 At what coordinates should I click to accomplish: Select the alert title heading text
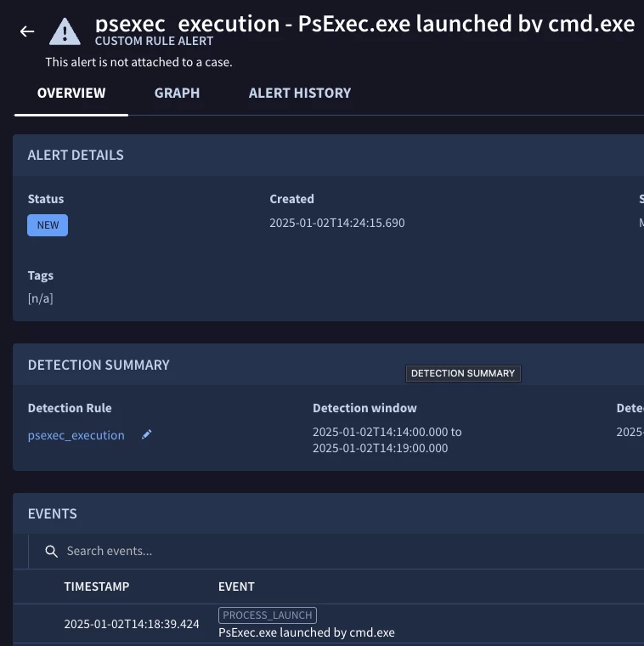coord(364,24)
